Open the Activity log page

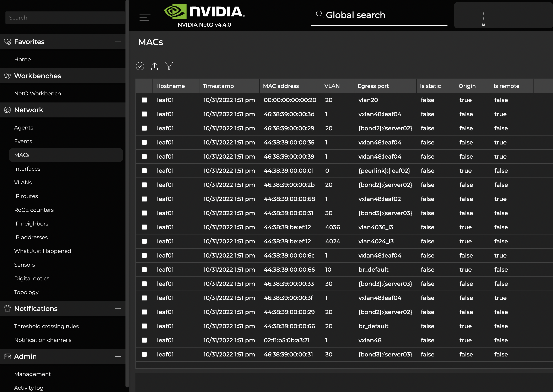click(x=29, y=387)
